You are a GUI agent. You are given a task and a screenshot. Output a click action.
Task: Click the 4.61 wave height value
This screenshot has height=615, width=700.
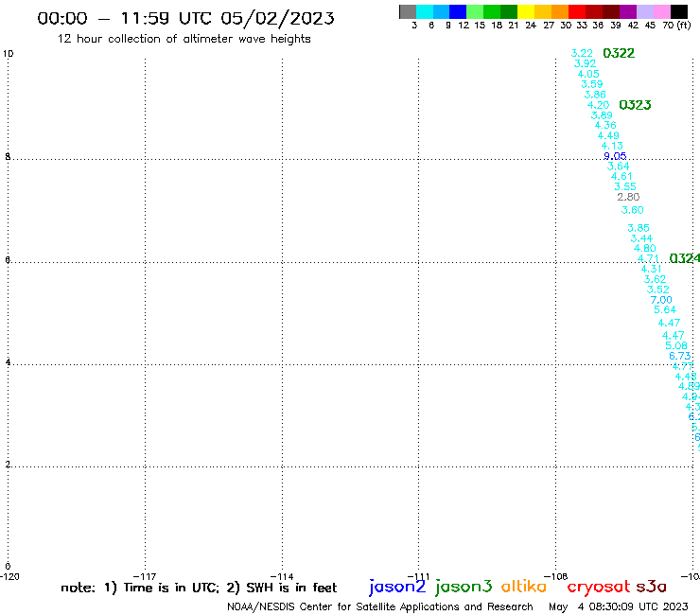coord(621,176)
